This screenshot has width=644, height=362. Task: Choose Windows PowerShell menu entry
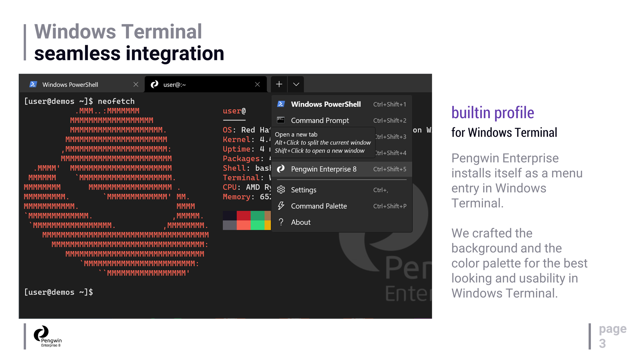(x=326, y=104)
